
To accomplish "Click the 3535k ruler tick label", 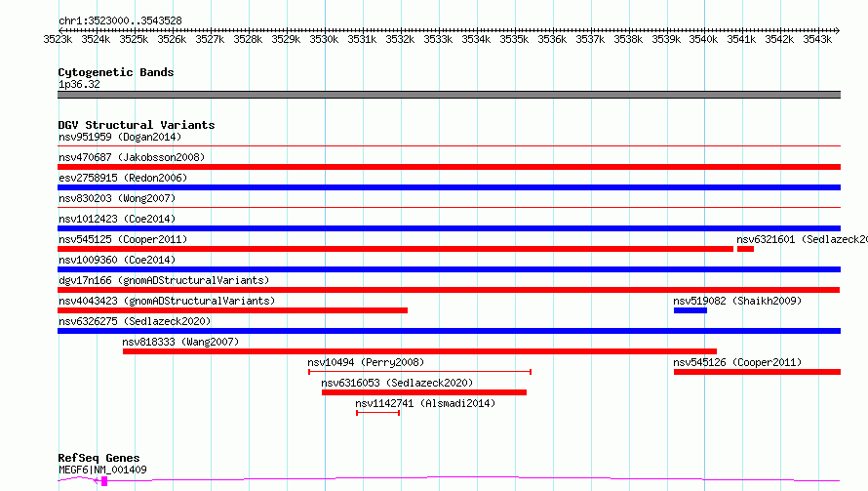I will pyautogui.click(x=514, y=39).
